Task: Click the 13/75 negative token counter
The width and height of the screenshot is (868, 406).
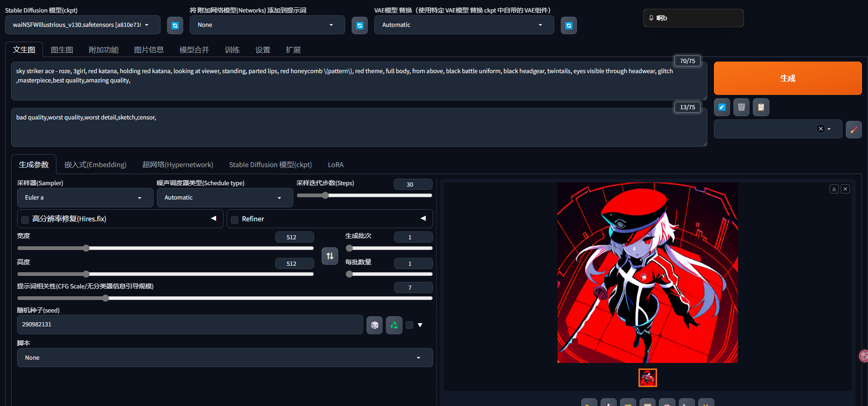Action: coord(687,107)
